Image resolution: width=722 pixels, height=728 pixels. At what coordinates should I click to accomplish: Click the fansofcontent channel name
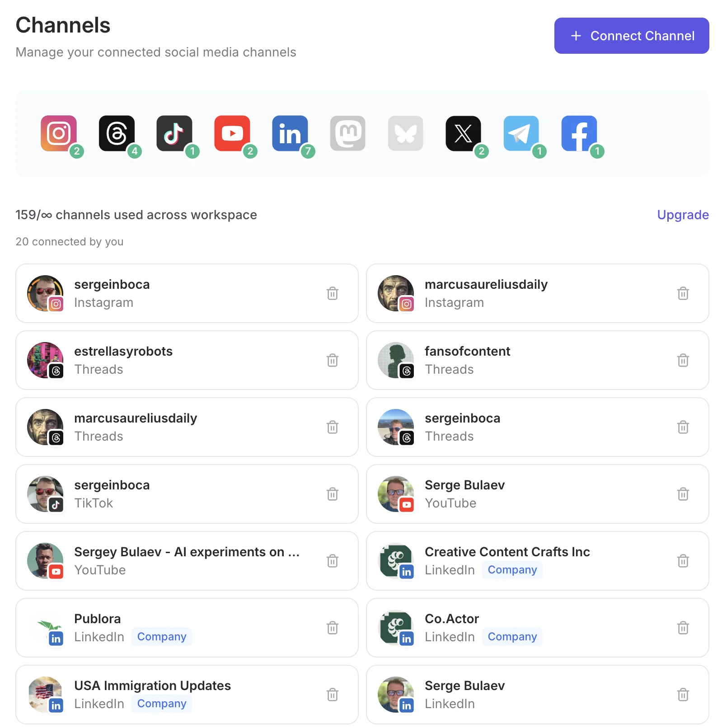(467, 351)
